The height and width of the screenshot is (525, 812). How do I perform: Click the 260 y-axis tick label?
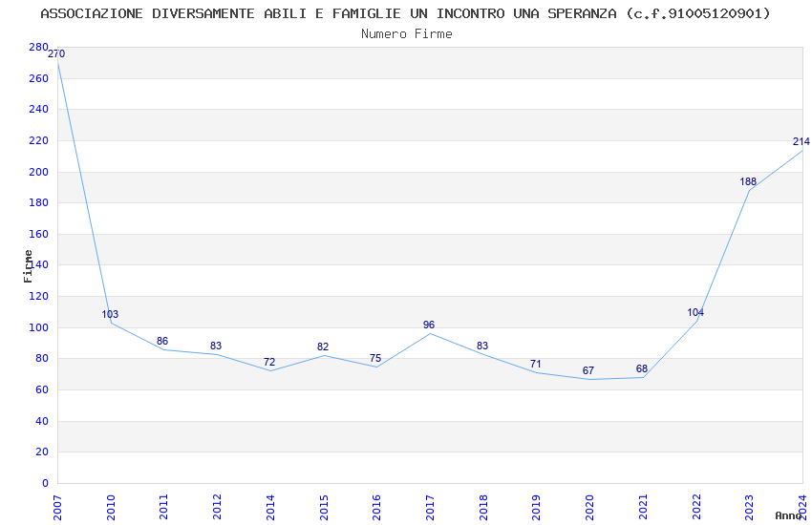click(x=38, y=78)
